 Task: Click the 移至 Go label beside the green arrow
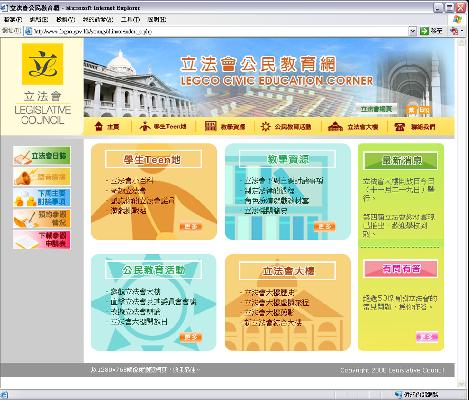[x=436, y=31]
